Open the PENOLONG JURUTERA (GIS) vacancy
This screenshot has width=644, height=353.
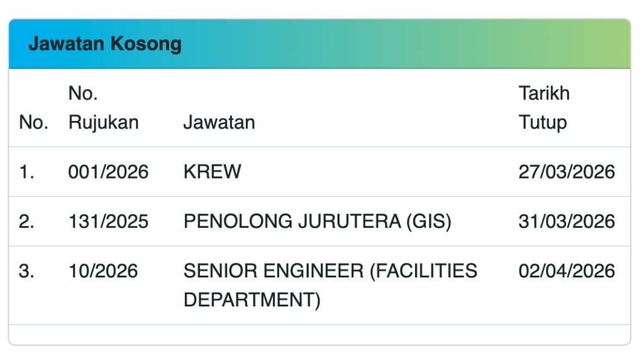coord(317,221)
